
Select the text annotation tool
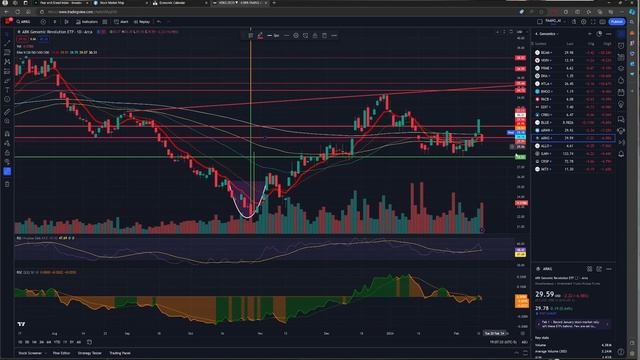[x=7, y=90]
